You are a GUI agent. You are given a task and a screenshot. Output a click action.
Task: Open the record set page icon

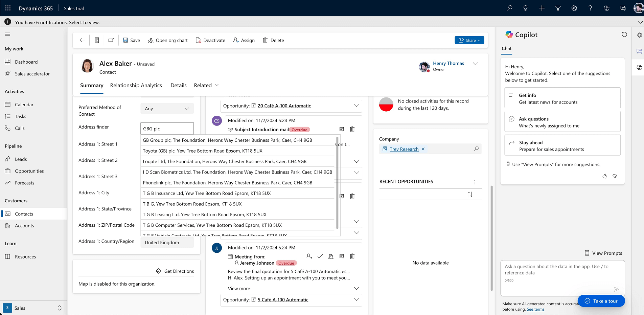point(97,40)
